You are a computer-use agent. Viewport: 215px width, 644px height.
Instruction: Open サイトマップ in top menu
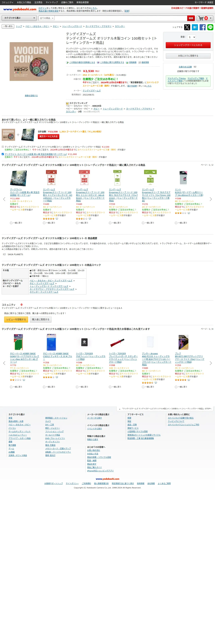pyautogui.click(x=52, y=2)
